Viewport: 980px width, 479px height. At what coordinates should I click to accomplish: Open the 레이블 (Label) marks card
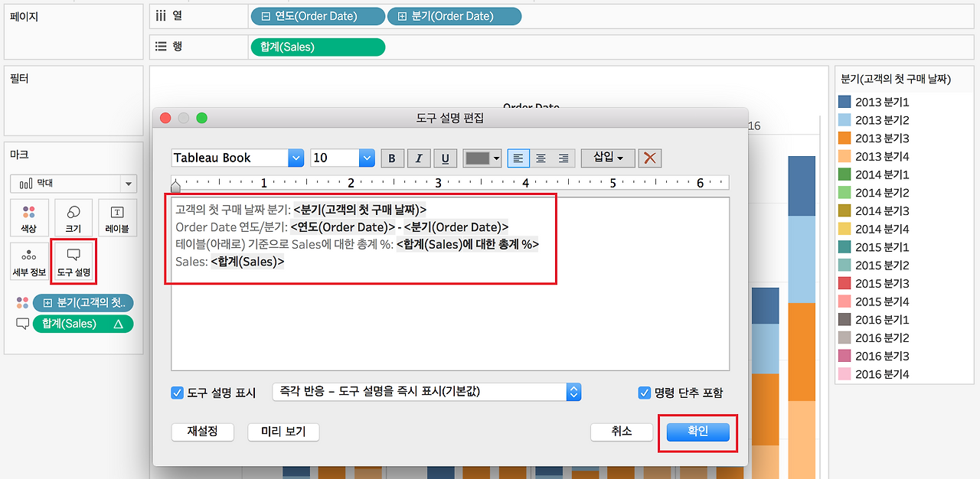(117, 218)
